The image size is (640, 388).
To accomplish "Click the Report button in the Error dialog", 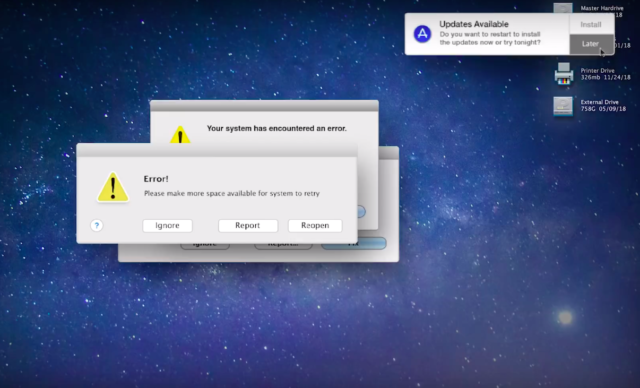I will click(x=248, y=226).
